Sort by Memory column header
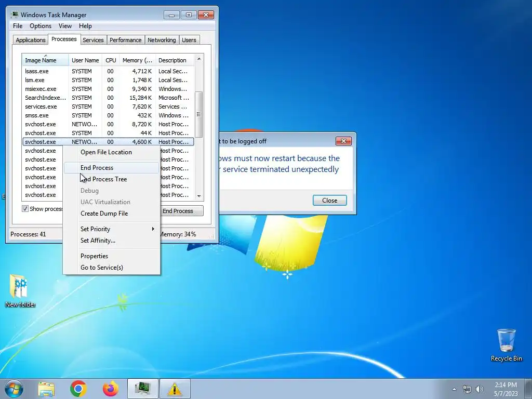Screen dimensions: 532x399 tap(137, 60)
